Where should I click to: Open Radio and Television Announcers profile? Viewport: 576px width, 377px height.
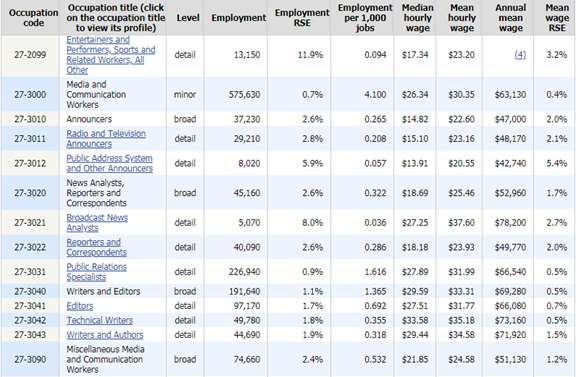coord(106,139)
